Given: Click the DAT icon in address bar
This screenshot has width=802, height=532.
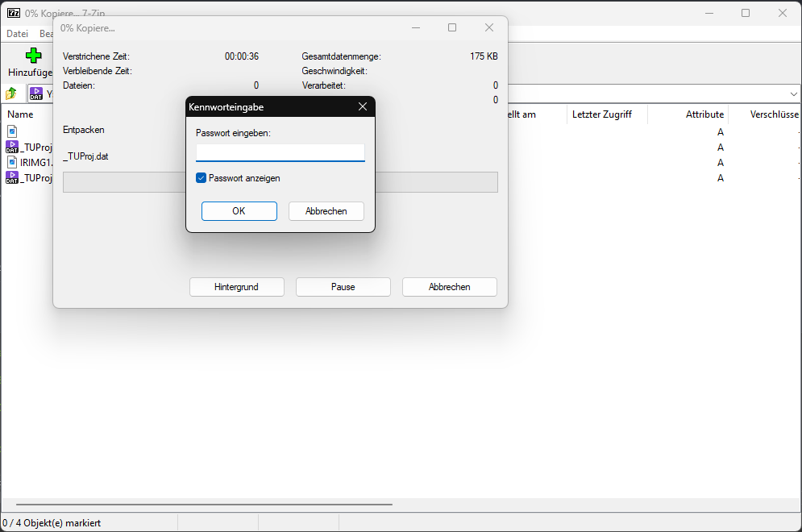Looking at the screenshot, I should point(36,94).
